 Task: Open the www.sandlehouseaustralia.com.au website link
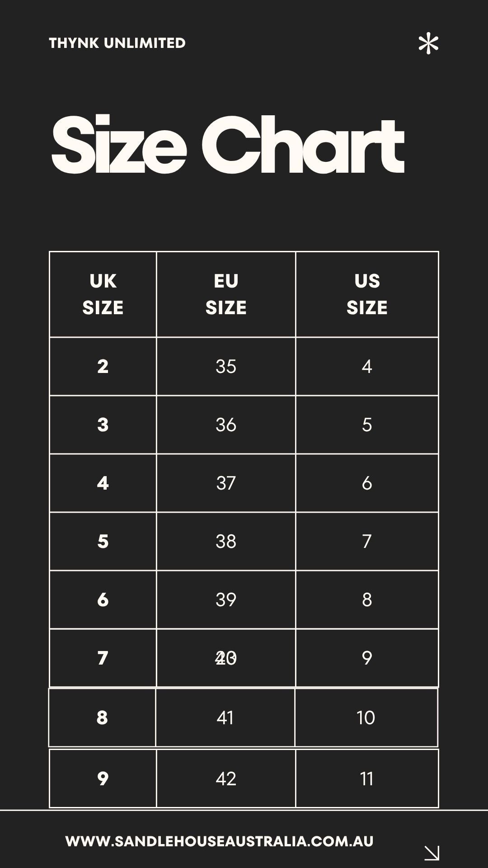click(x=219, y=841)
